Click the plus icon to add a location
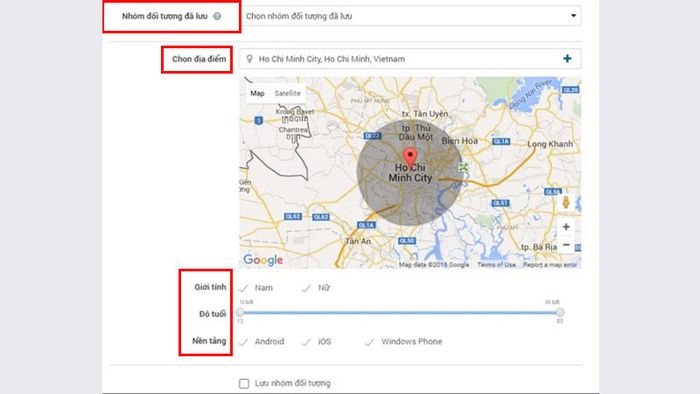700x394 pixels. pos(567,58)
